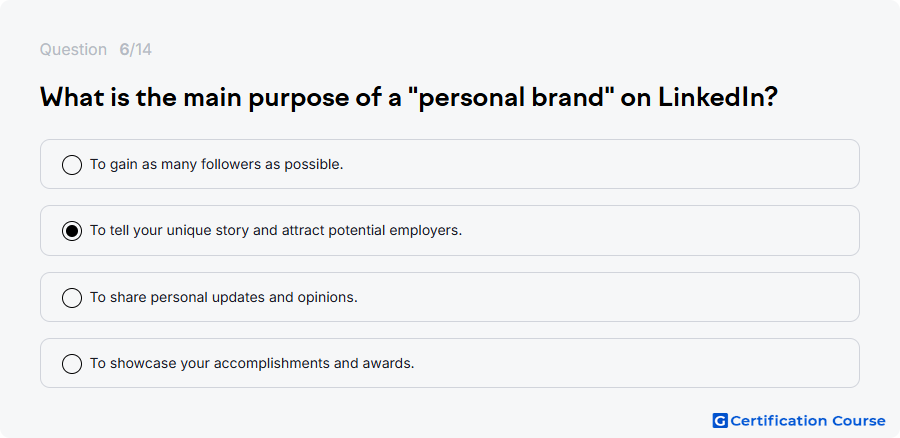Click the personal brand question heading
This screenshot has width=900, height=438.
pyautogui.click(x=409, y=98)
